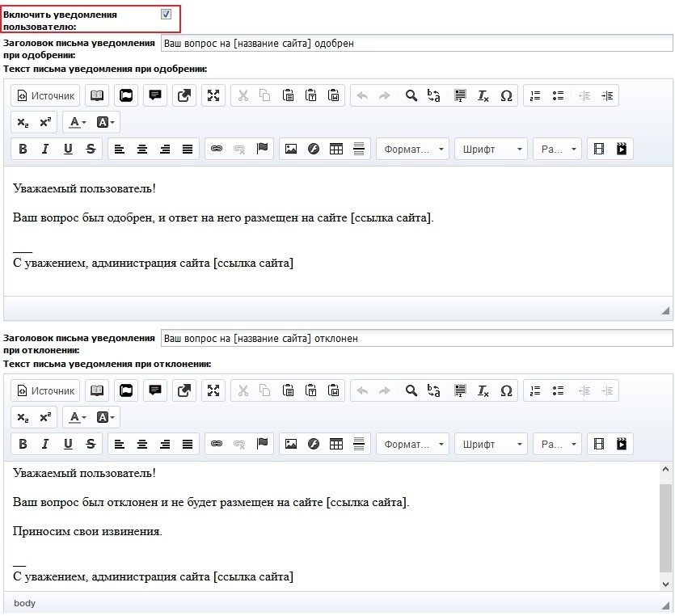Image resolution: width=675 pixels, height=616 pixels.
Task: Click Источник in the approval editor
Action: tap(45, 95)
